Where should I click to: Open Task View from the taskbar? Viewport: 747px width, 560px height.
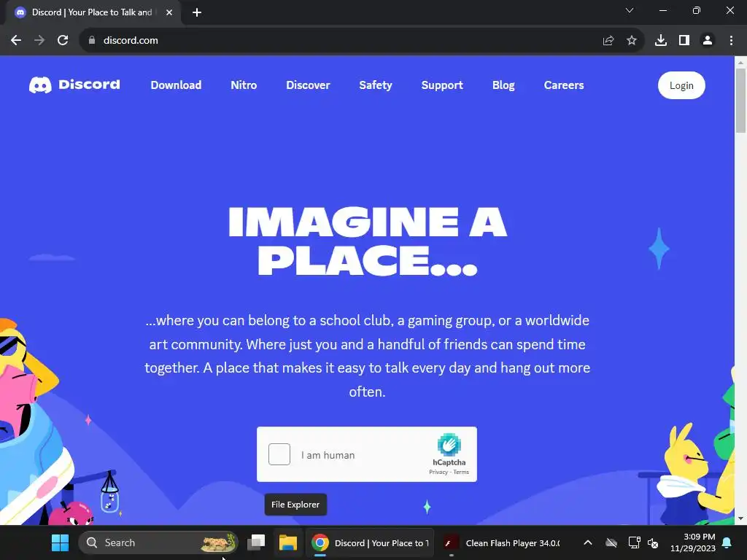pyautogui.click(x=256, y=542)
